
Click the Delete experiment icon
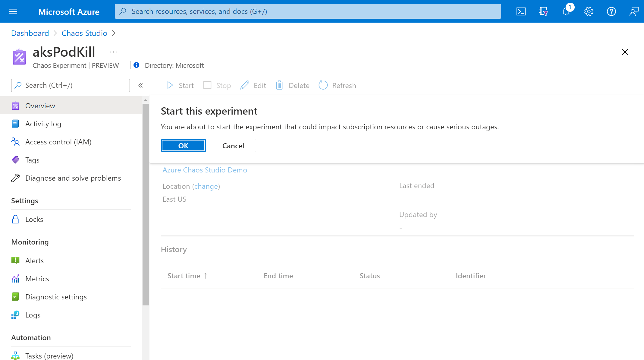[x=280, y=85]
